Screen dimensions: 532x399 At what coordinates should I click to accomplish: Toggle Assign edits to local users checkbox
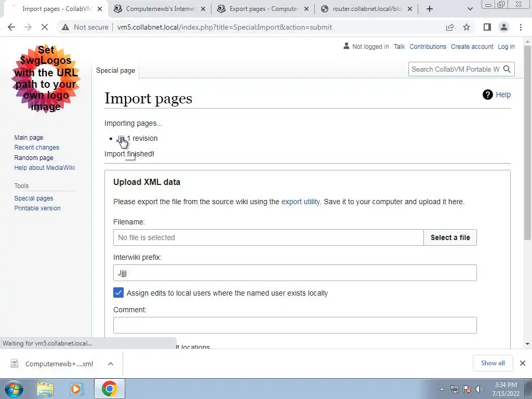click(x=118, y=292)
